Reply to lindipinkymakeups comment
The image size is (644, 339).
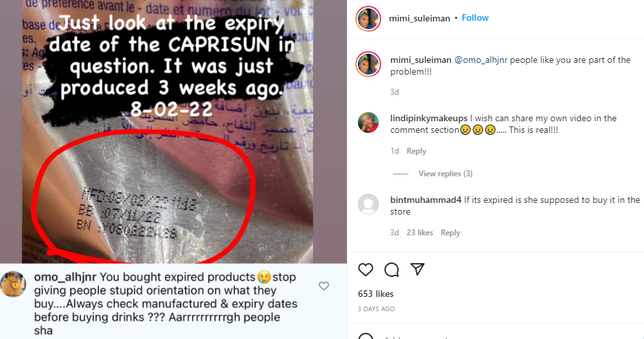(416, 151)
